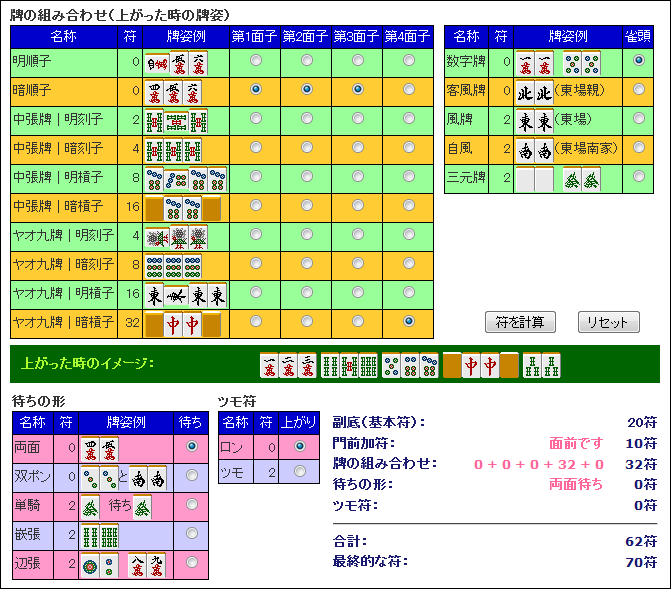
Task: Click the 両面 wait example tiles
Action: [x=99, y=449]
